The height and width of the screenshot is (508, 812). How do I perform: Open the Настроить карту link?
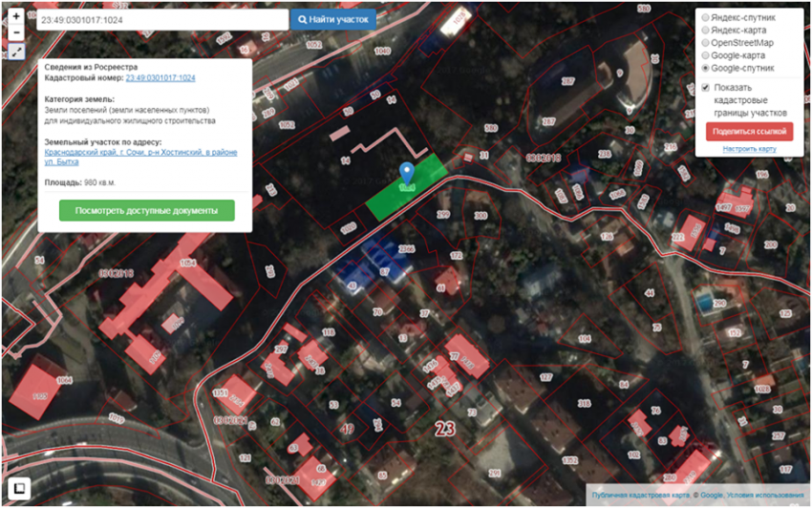click(x=749, y=149)
